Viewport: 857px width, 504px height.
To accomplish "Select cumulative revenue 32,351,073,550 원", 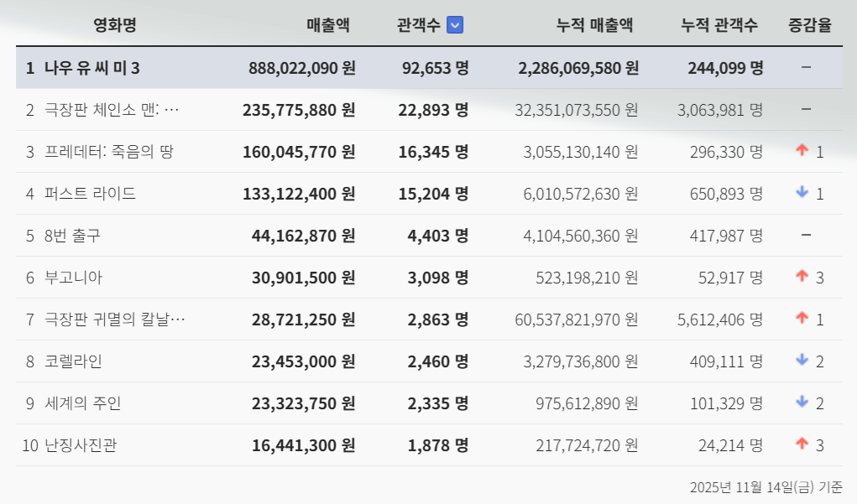I will click(576, 110).
